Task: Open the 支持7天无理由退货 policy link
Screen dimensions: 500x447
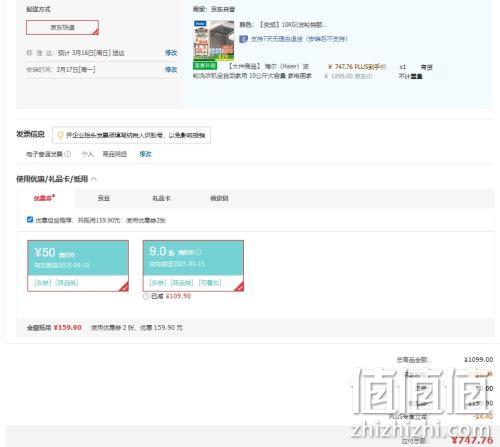Action: (x=299, y=39)
